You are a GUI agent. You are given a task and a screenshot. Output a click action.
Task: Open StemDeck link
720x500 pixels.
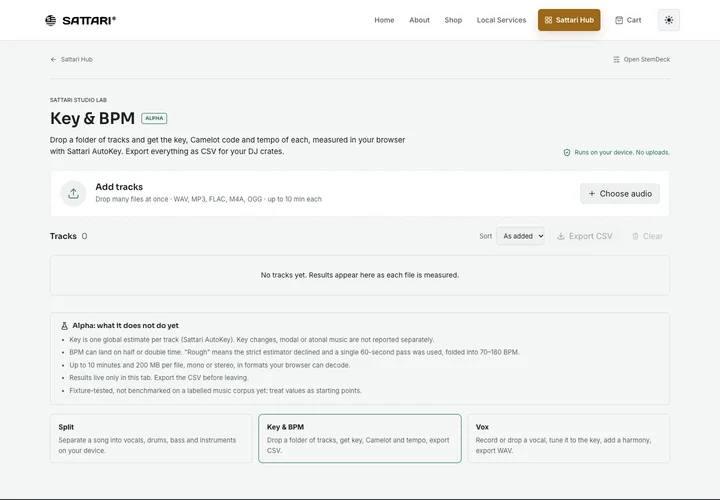641,60
